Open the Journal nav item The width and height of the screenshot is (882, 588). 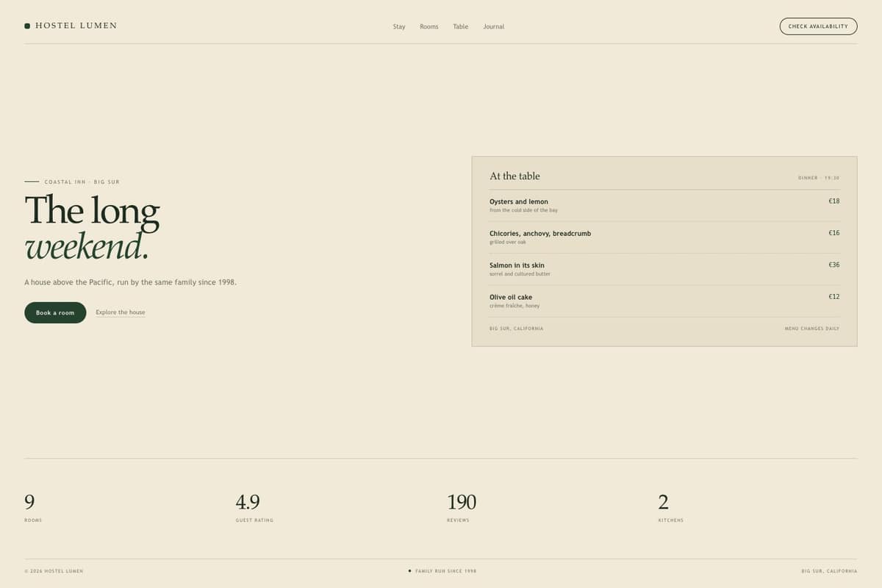[x=494, y=26]
